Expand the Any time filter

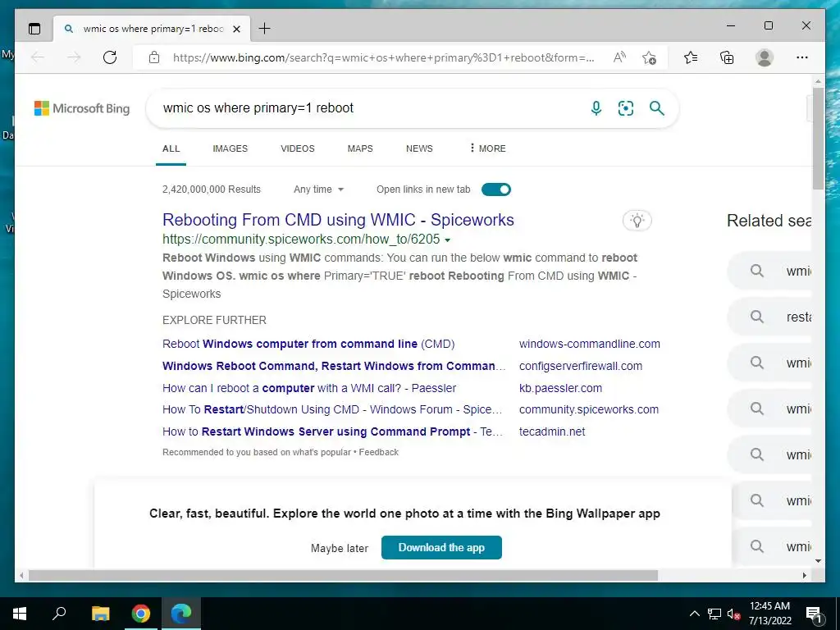[x=318, y=189]
